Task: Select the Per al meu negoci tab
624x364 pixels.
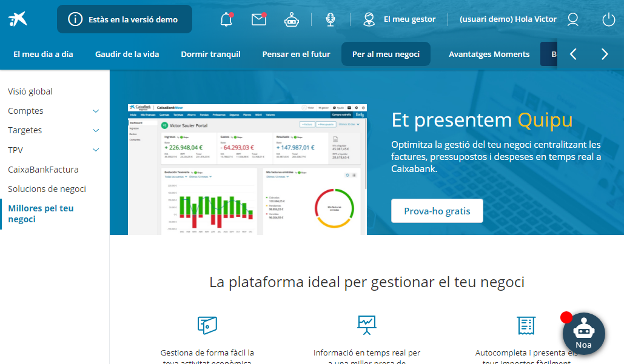Action: [x=386, y=54]
